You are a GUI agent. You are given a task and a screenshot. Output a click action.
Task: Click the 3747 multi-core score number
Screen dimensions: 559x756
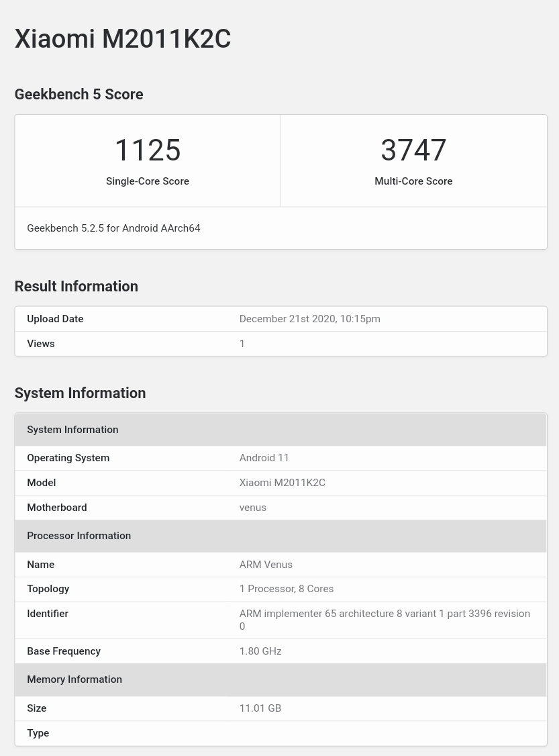coord(413,150)
